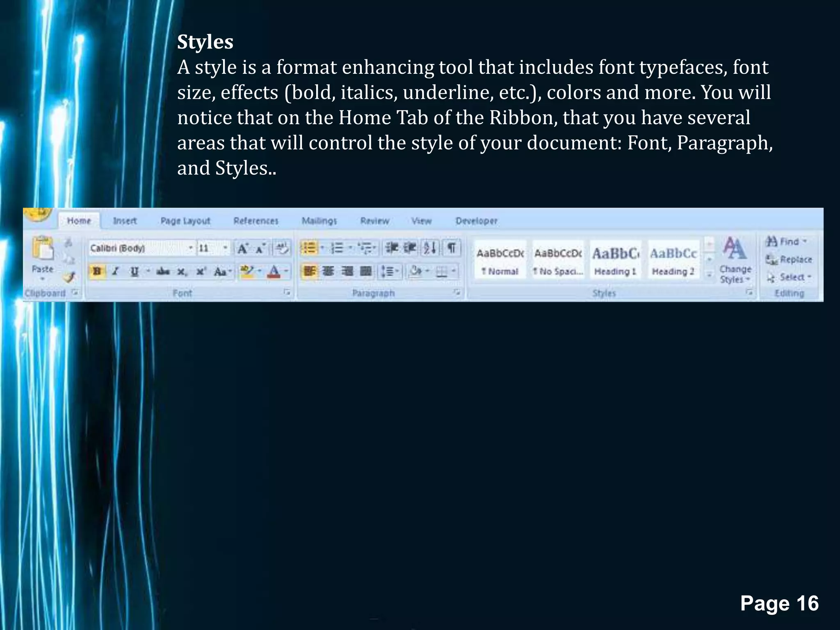Image resolution: width=840 pixels, height=630 pixels.
Task: Apply the No Spacing style
Action: [x=558, y=260]
